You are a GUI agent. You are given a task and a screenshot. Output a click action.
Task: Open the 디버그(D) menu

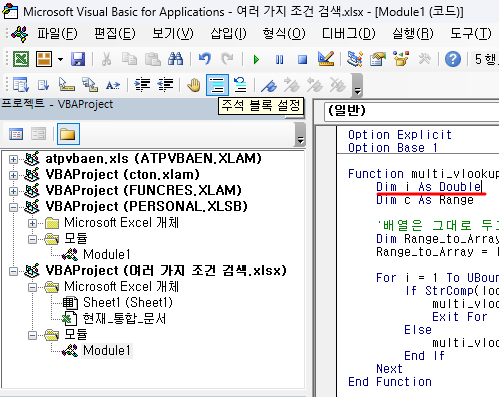pyautogui.click(x=349, y=33)
